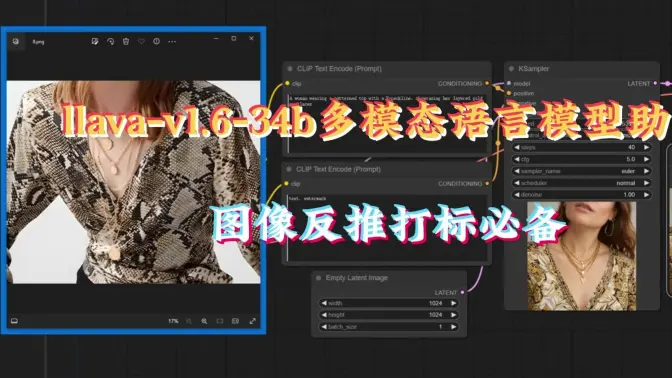Click the Empty Latent Image node title

coord(357,278)
